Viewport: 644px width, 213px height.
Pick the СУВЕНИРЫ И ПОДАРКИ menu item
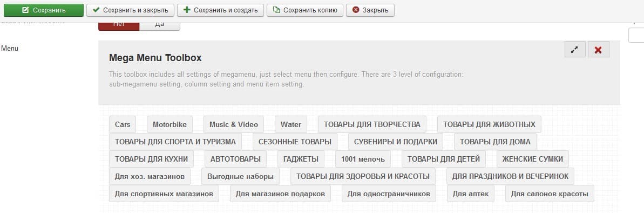pos(396,142)
